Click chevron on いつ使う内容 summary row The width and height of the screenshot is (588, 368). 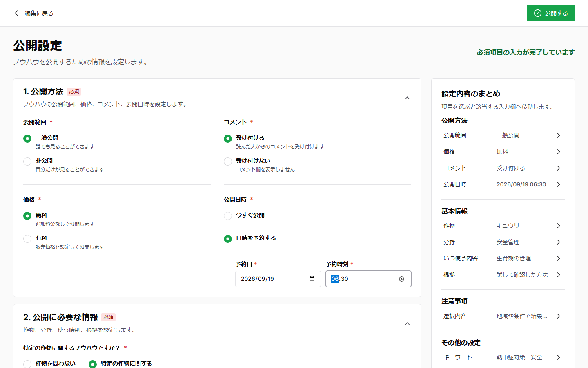coord(559,258)
